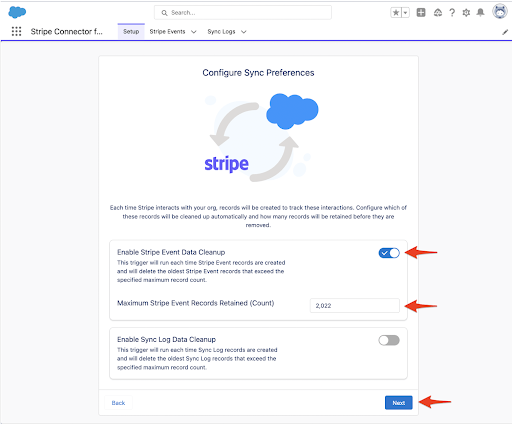Toggle Enable Sync Log Data Cleanup
The height and width of the screenshot is (425, 512).
(389, 340)
